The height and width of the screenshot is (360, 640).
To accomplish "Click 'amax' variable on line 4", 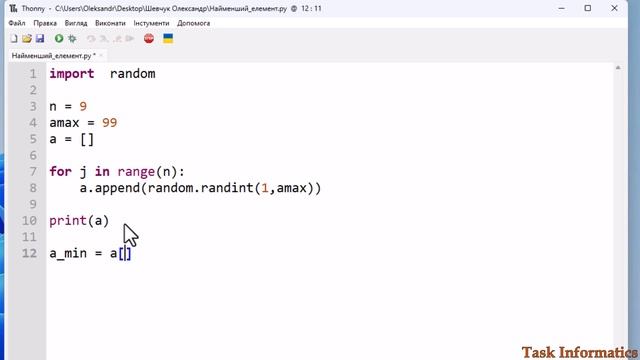I will pyautogui.click(x=64, y=123).
